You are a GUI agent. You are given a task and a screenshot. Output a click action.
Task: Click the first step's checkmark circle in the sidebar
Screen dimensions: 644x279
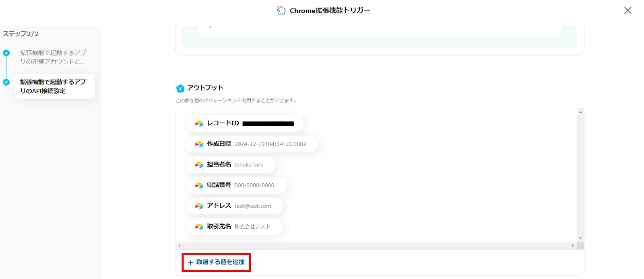[x=6, y=53]
